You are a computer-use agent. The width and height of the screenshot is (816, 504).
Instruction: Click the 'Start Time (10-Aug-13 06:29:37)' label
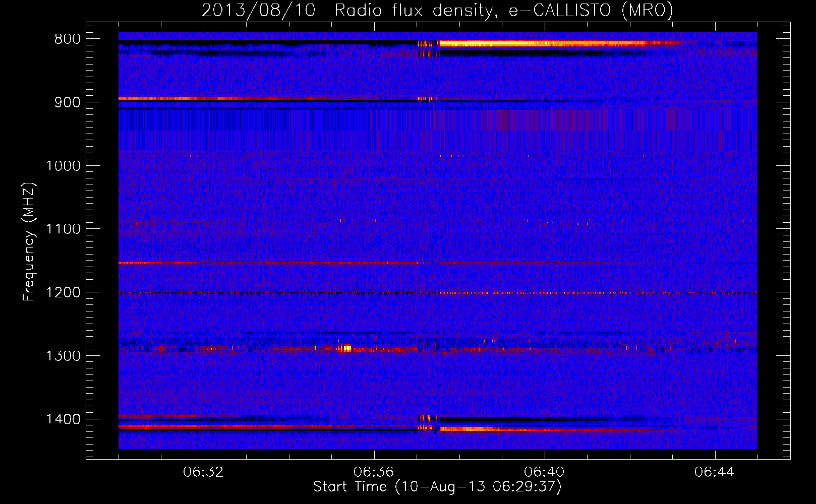pos(437,487)
